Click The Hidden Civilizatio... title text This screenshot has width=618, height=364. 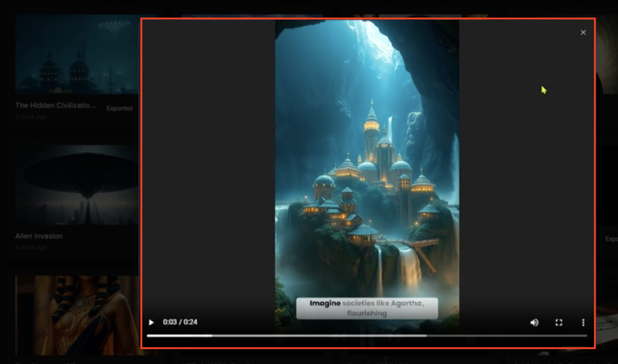click(56, 105)
